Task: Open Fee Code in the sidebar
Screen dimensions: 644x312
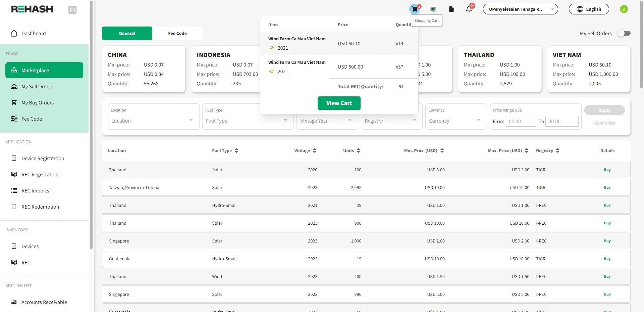Action: click(44, 119)
